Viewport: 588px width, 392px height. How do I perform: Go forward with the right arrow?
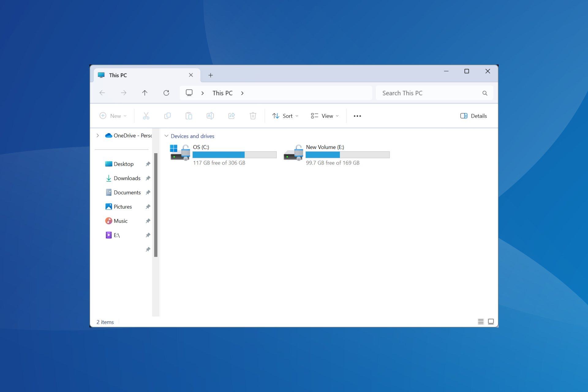coord(123,93)
